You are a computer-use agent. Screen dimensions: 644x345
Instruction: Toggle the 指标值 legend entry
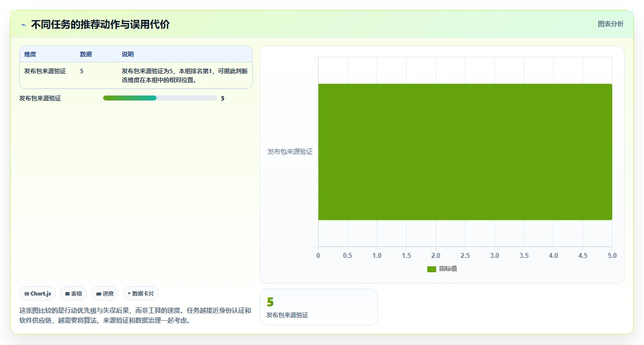[442, 269]
